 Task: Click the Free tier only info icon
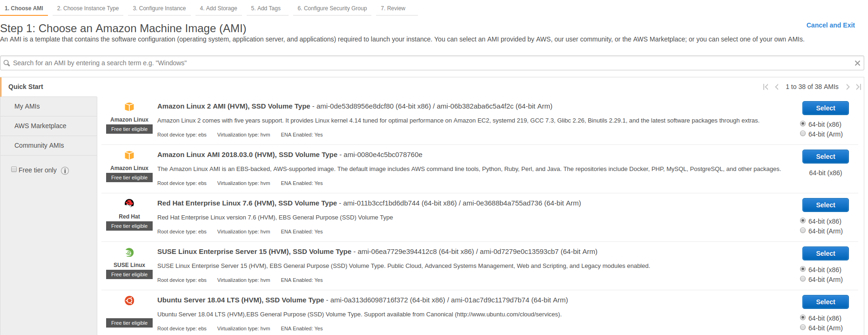(x=65, y=171)
